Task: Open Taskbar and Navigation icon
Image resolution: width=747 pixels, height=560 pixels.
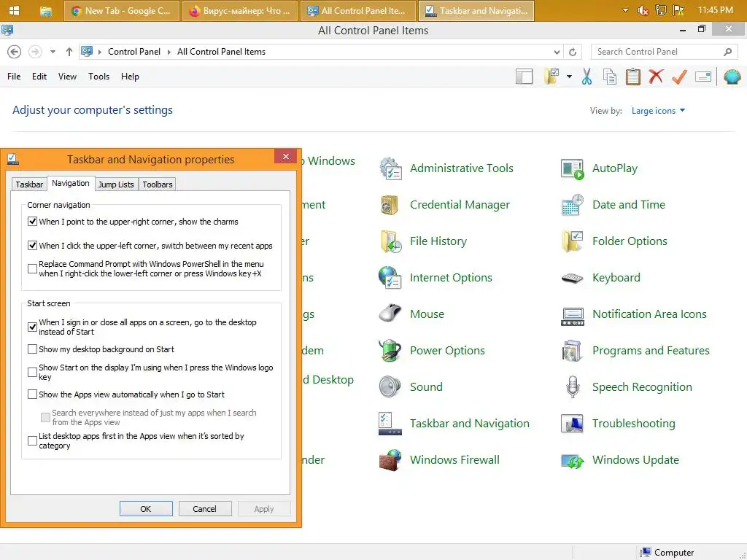Action: pos(390,424)
